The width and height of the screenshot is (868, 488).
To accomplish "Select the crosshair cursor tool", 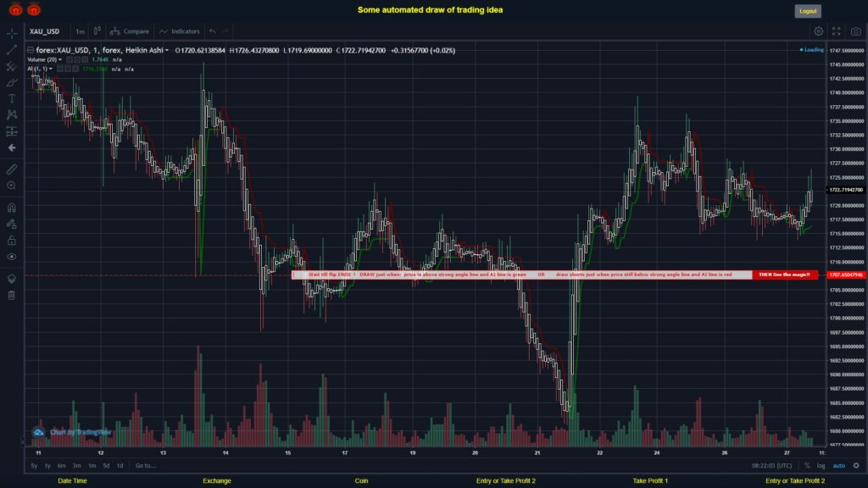I will coord(12,33).
